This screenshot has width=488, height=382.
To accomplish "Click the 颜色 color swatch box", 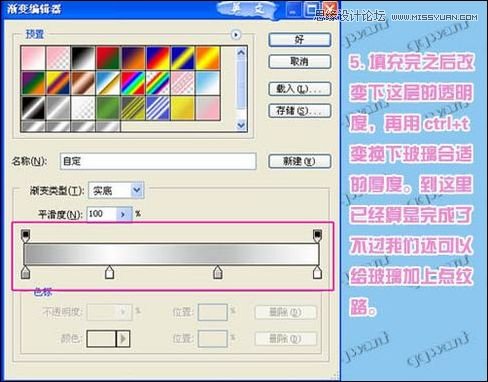I will pyautogui.click(x=101, y=339).
